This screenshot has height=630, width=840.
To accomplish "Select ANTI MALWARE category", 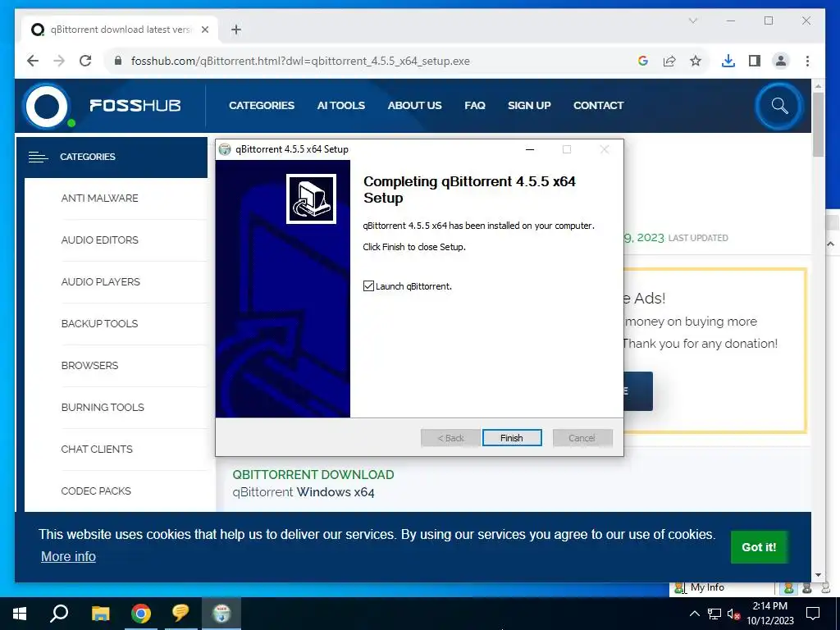I will [99, 199].
